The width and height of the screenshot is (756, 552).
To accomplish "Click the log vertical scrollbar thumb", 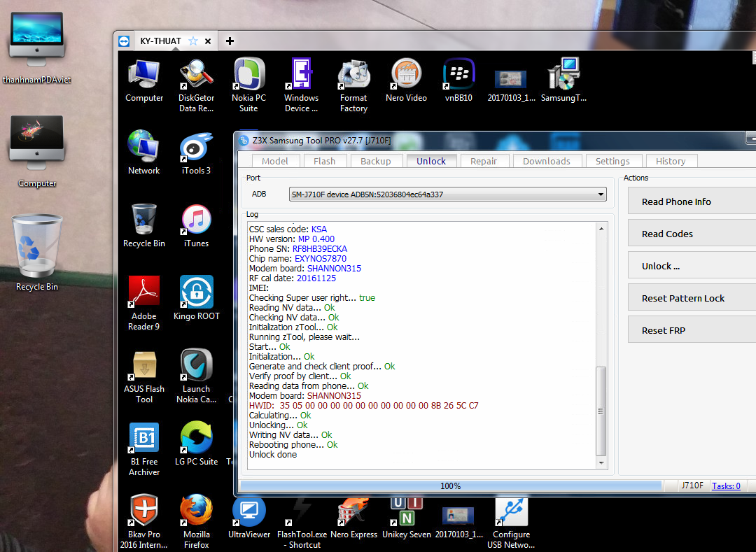I will [x=601, y=411].
